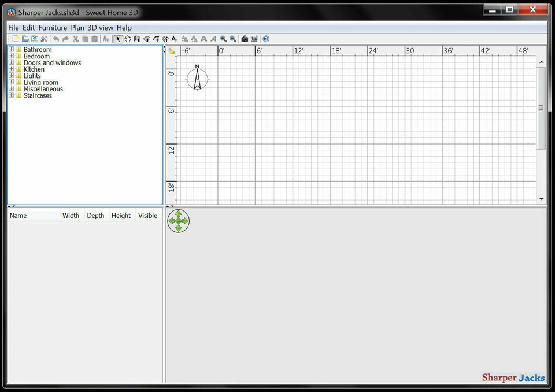Save the Sharper Jacks home
The height and width of the screenshot is (392, 555).
34,39
